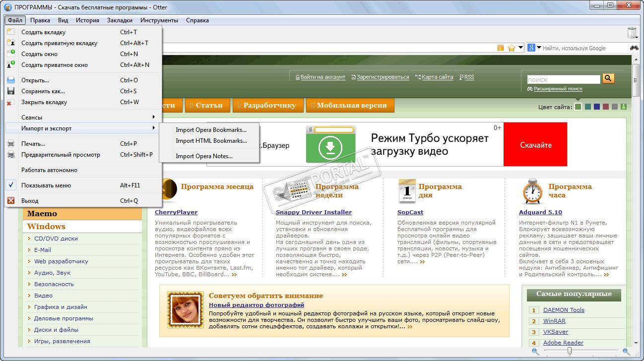Choose Import Opera Bookmarks
Image resolution: width=644 pixels, height=361 pixels.
pos(209,130)
